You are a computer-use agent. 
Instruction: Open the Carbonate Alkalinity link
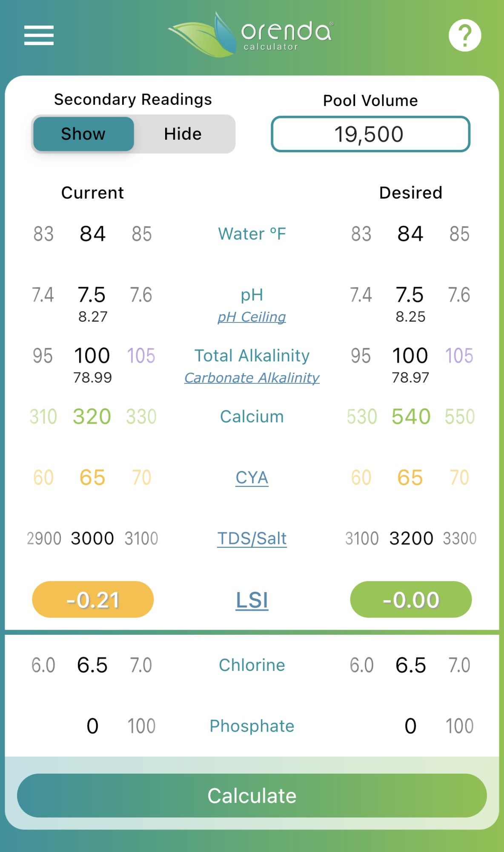(252, 378)
